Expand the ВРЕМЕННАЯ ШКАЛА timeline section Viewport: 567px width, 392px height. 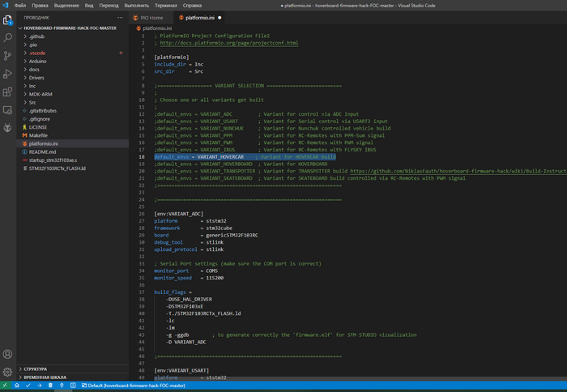pos(45,377)
